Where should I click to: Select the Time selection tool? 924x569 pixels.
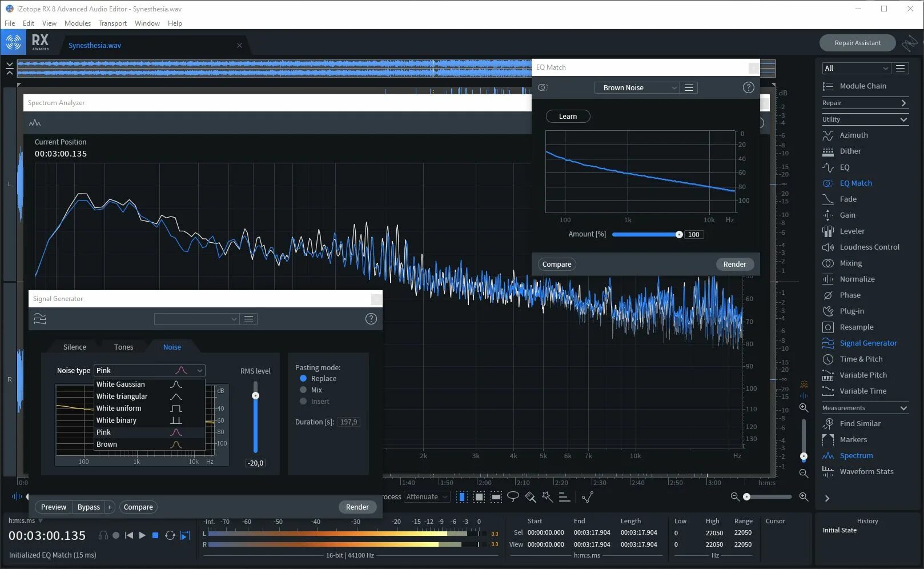[462, 497]
